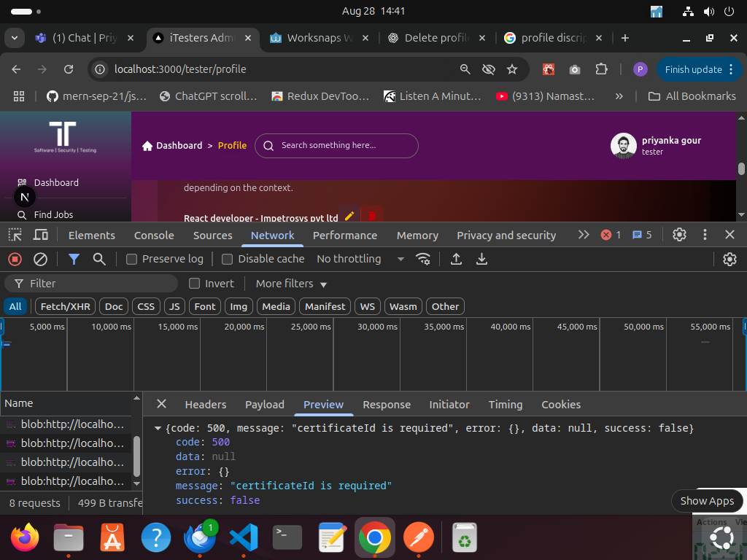This screenshot has height=560, width=747.
Task: Toggle the network filter funnel icon
Action: [x=74, y=259]
